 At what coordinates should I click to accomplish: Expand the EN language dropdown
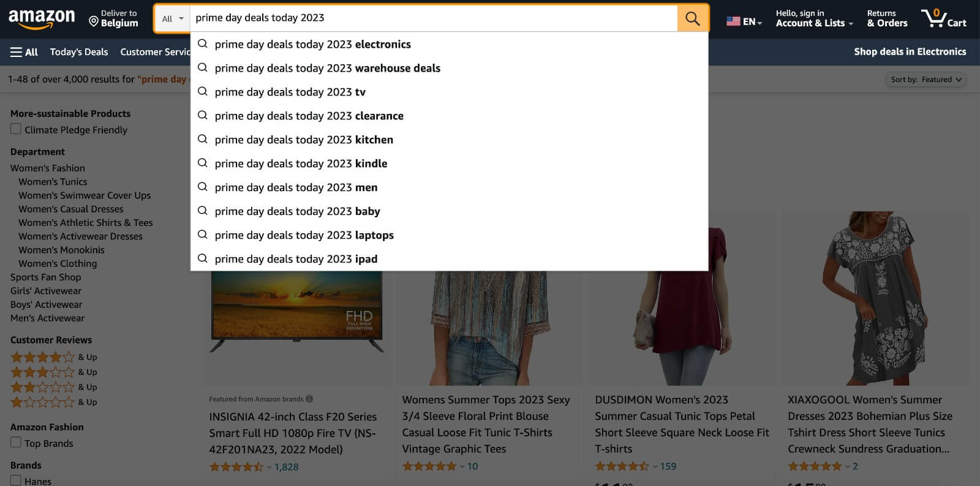752,22
